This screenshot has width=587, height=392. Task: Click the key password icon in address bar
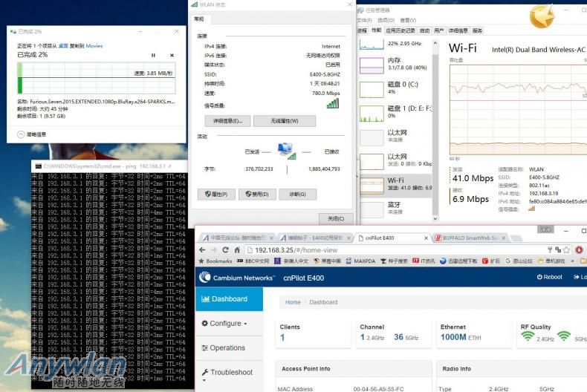pyautogui.click(x=550, y=250)
